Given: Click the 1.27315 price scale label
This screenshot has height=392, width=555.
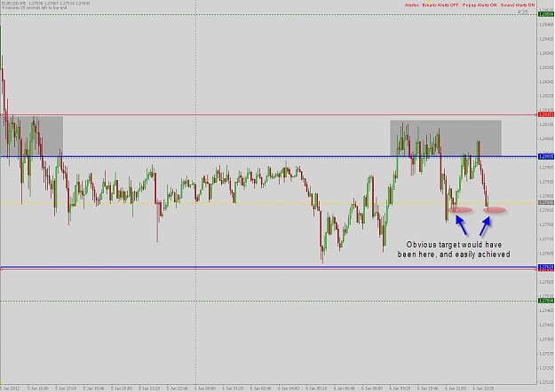Looking at the screenshot, I should click(x=546, y=354).
